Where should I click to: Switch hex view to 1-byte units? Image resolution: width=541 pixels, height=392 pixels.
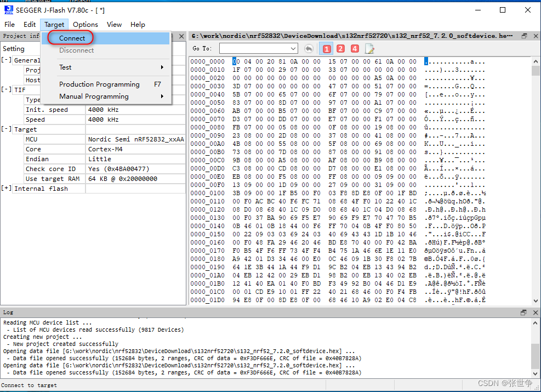point(326,49)
